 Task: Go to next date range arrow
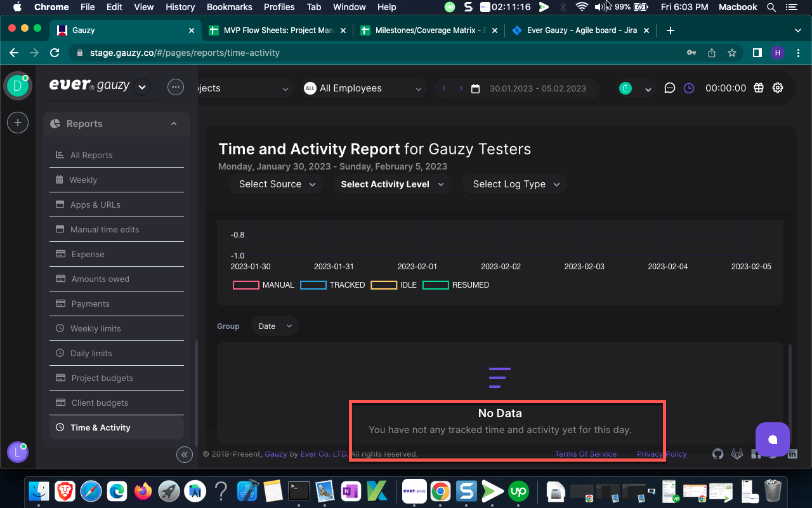[x=461, y=88]
